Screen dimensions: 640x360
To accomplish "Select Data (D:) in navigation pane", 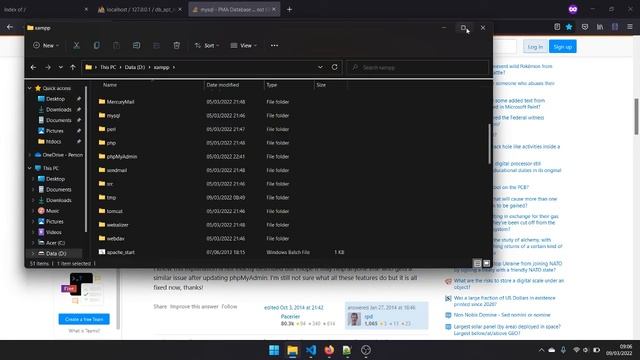I will [55, 253].
